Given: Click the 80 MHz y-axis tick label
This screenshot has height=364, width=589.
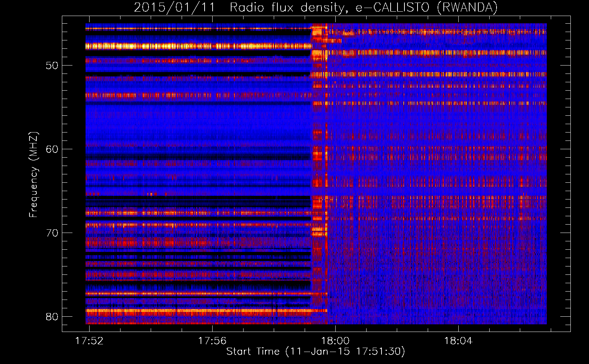Looking at the screenshot, I should click(52, 317).
